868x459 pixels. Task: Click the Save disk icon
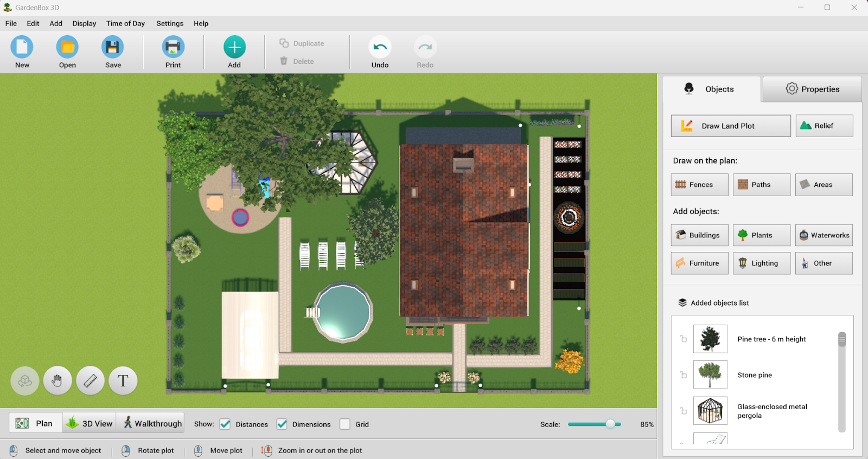113,48
